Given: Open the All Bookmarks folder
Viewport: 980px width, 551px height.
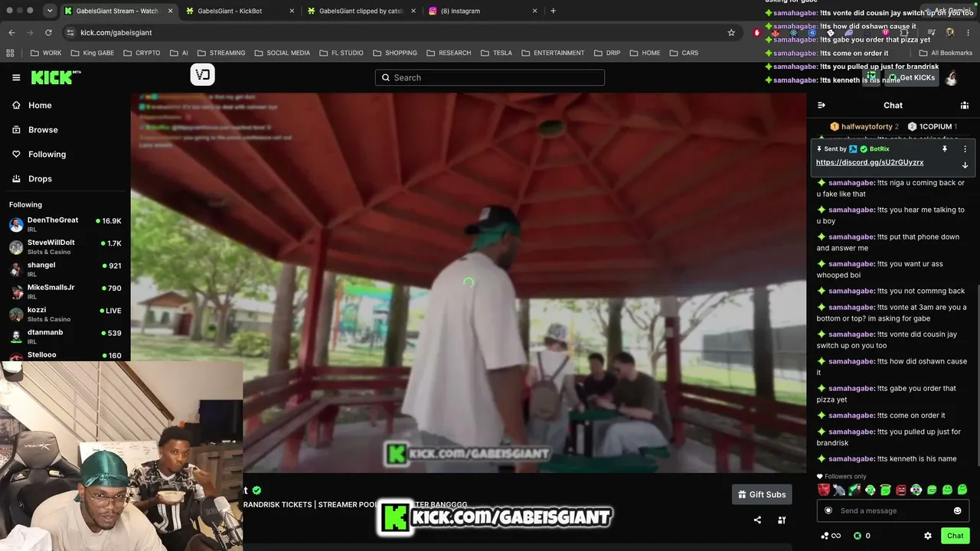Looking at the screenshot, I should [946, 53].
